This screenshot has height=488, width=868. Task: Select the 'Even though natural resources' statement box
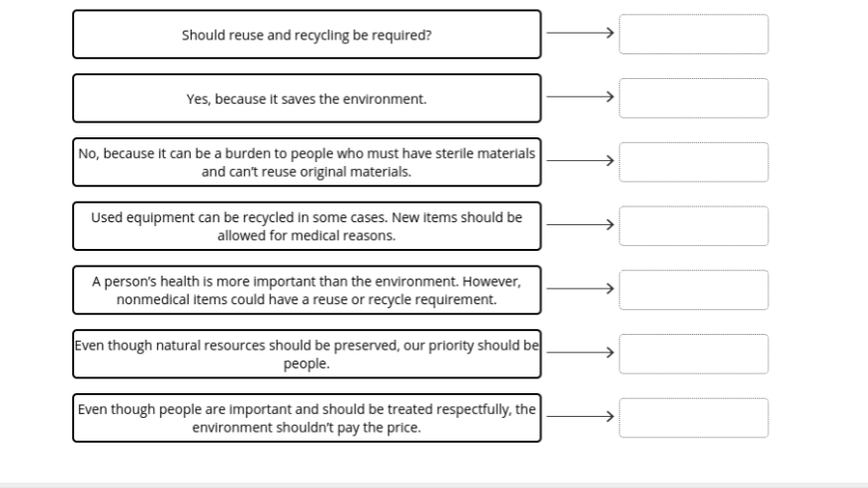click(306, 354)
